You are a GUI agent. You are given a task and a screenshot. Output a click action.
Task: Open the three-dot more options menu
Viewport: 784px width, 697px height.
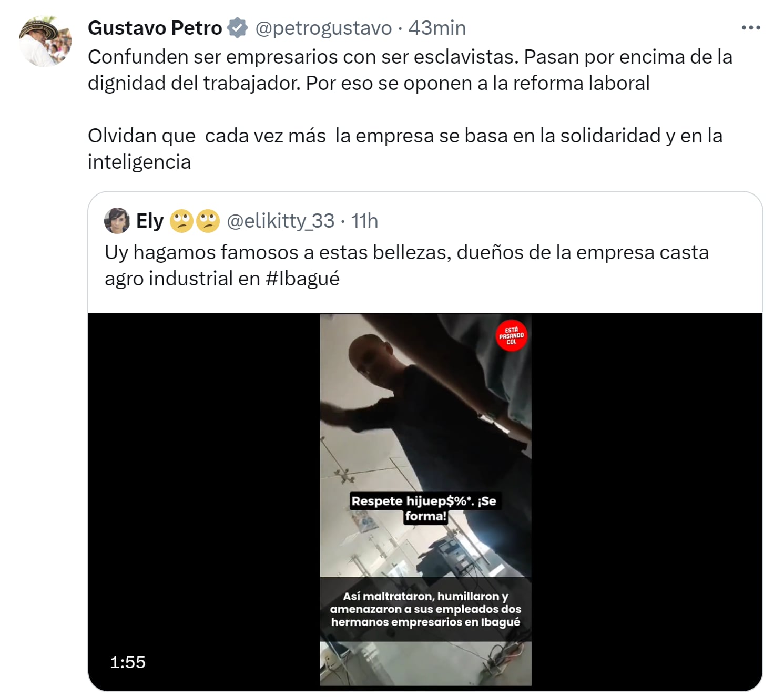(x=751, y=28)
